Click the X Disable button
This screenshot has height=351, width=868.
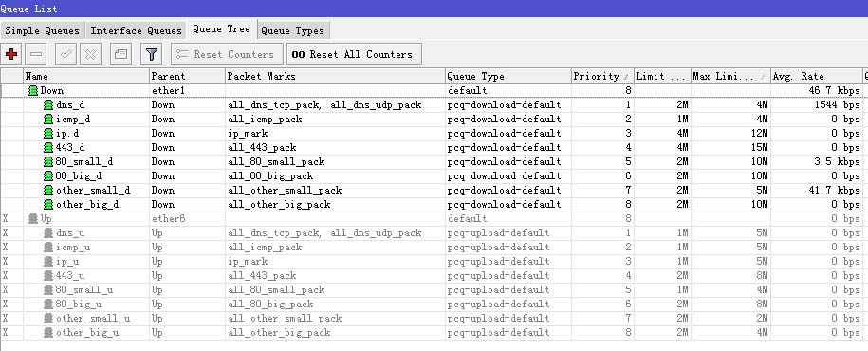pos(91,54)
